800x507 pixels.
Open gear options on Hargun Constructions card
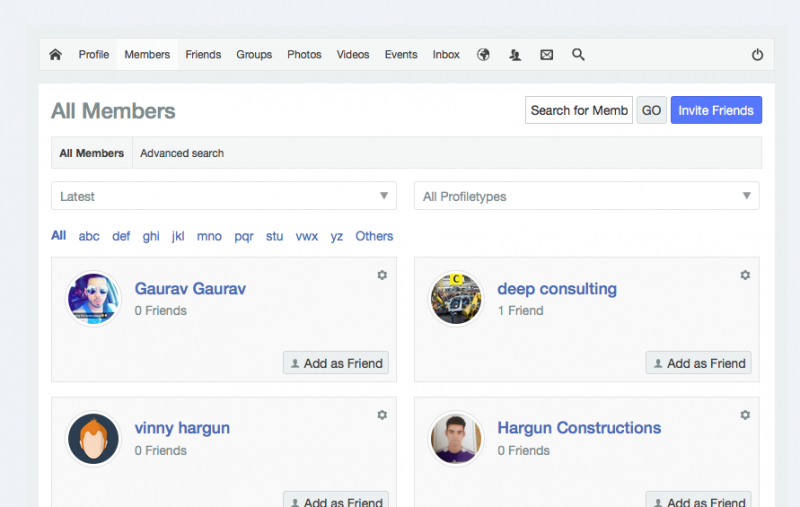pos(745,415)
